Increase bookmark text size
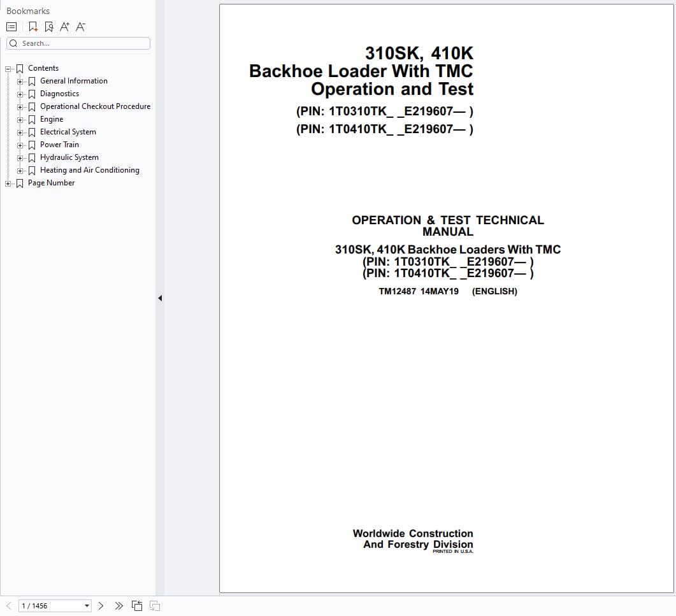 [x=64, y=27]
